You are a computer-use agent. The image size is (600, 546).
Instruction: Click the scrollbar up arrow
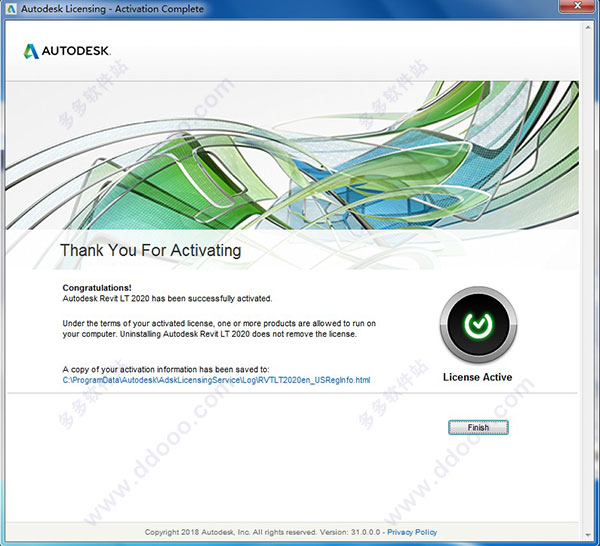click(588, 27)
